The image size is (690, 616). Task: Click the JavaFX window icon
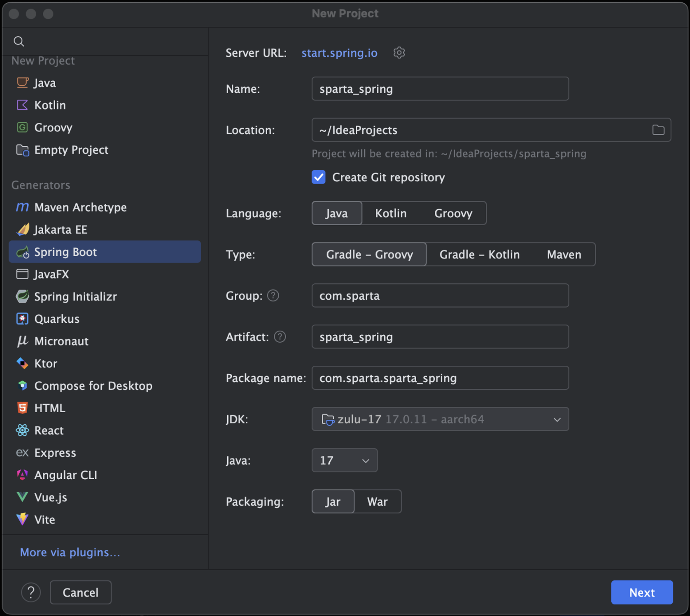(22, 274)
